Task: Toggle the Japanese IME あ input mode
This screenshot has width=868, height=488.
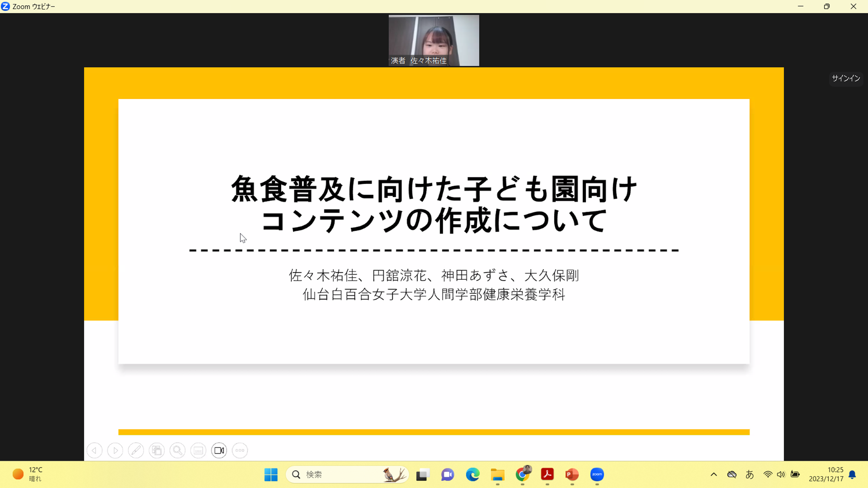Action: pos(750,475)
